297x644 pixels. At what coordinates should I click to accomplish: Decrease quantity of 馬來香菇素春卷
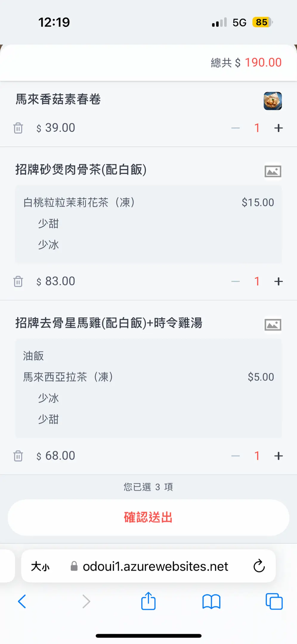[235, 128]
